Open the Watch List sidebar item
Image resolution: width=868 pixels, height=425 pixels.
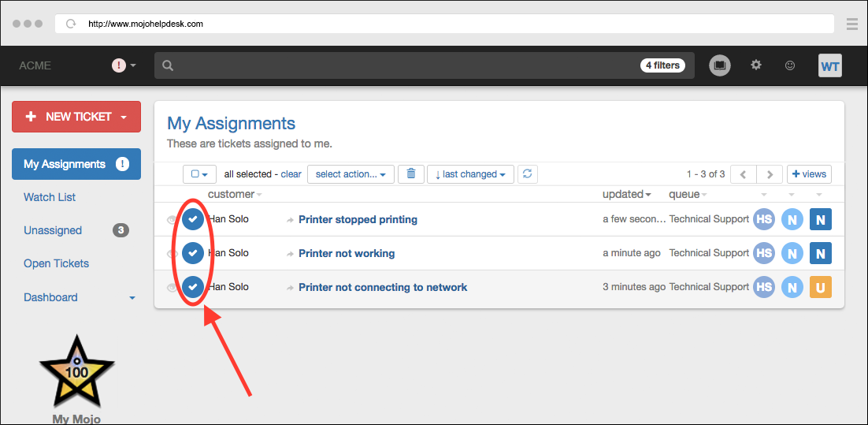[x=50, y=197]
